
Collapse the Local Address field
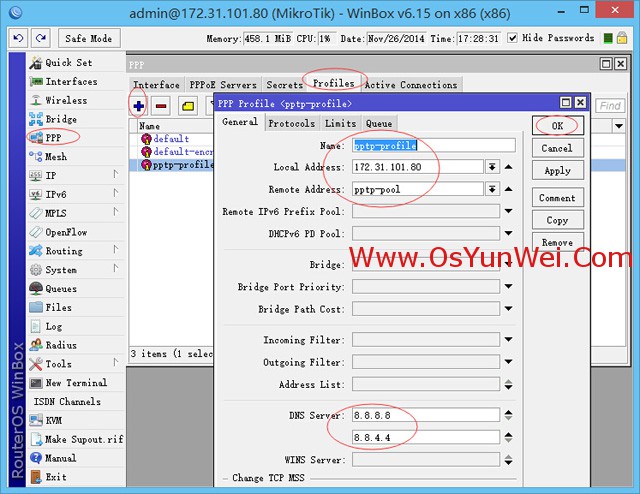pyautogui.click(x=509, y=167)
